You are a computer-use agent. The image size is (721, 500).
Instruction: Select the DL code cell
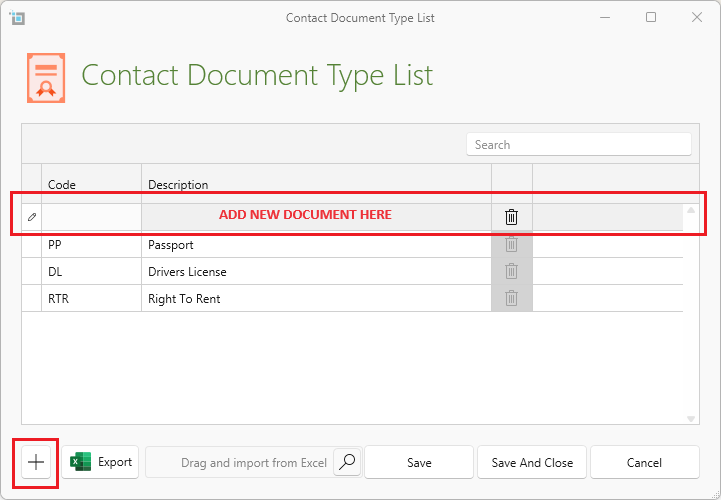90,272
